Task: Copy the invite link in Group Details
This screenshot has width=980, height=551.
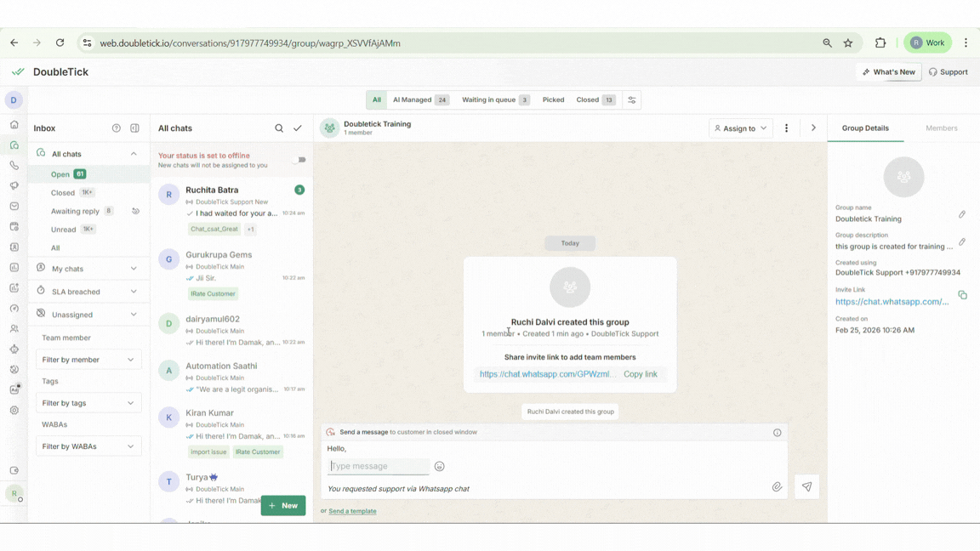Action: [x=962, y=295]
